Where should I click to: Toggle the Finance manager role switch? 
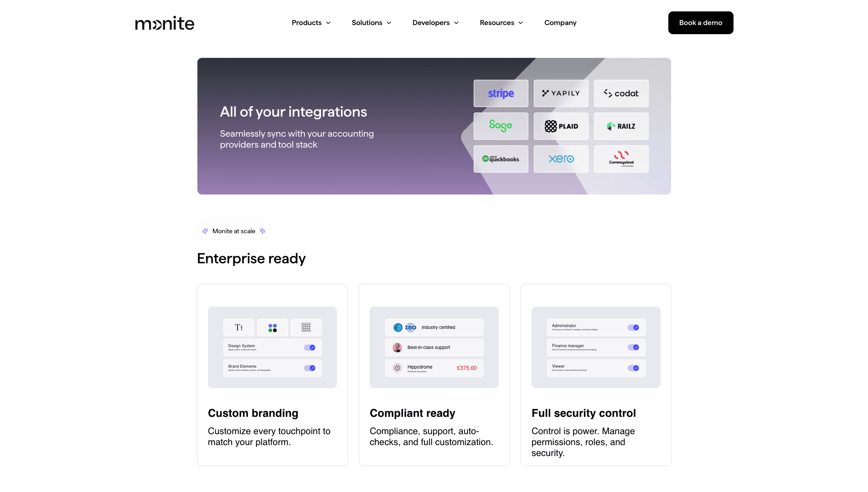(x=633, y=348)
